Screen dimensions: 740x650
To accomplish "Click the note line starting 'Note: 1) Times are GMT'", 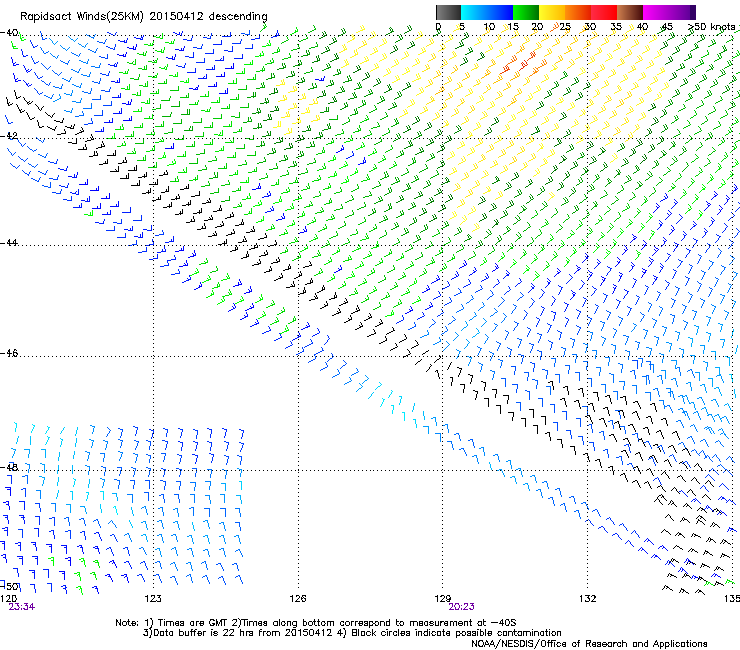I will pyautogui.click(x=316, y=623).
